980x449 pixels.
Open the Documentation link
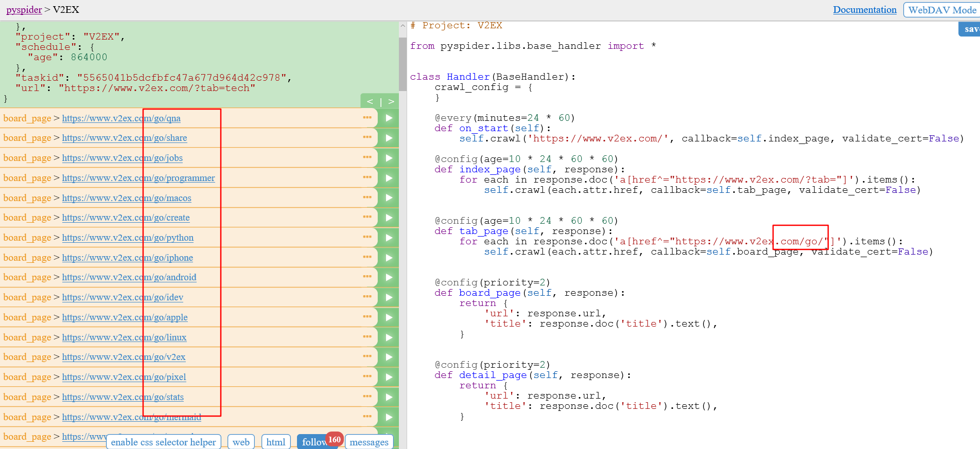point(865,10)
